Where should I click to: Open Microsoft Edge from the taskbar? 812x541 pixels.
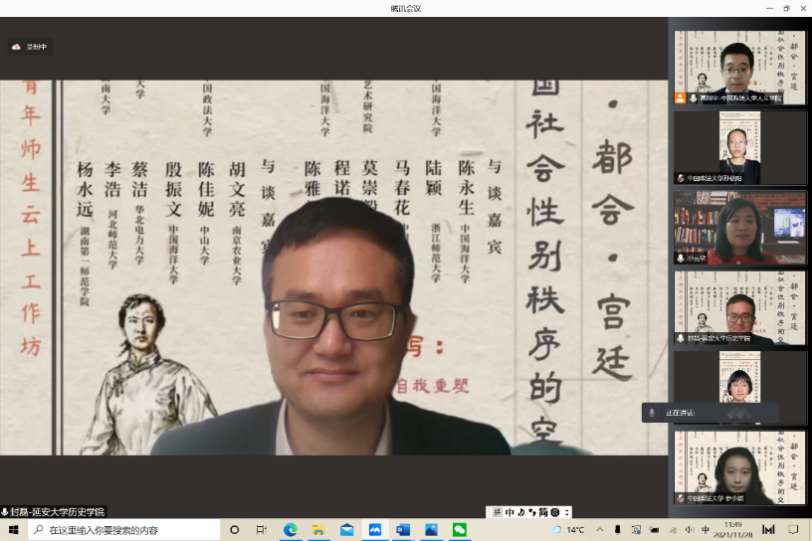pyautogui.click(x=290, y=529)
